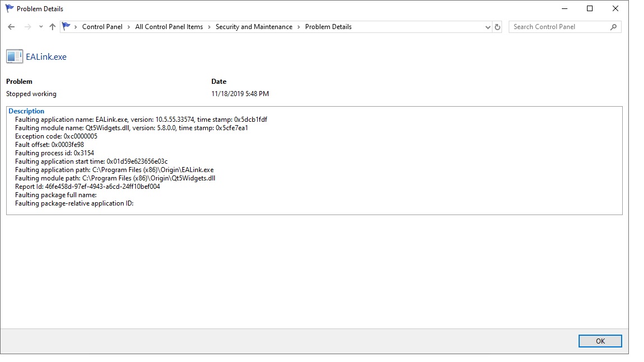Focus the Search Control Panel field

(559, 27)
